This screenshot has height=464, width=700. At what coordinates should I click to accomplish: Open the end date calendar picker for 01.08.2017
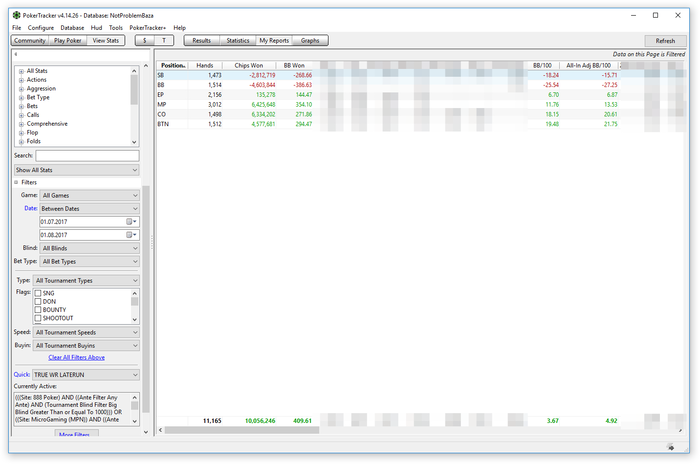click(131, 235)
